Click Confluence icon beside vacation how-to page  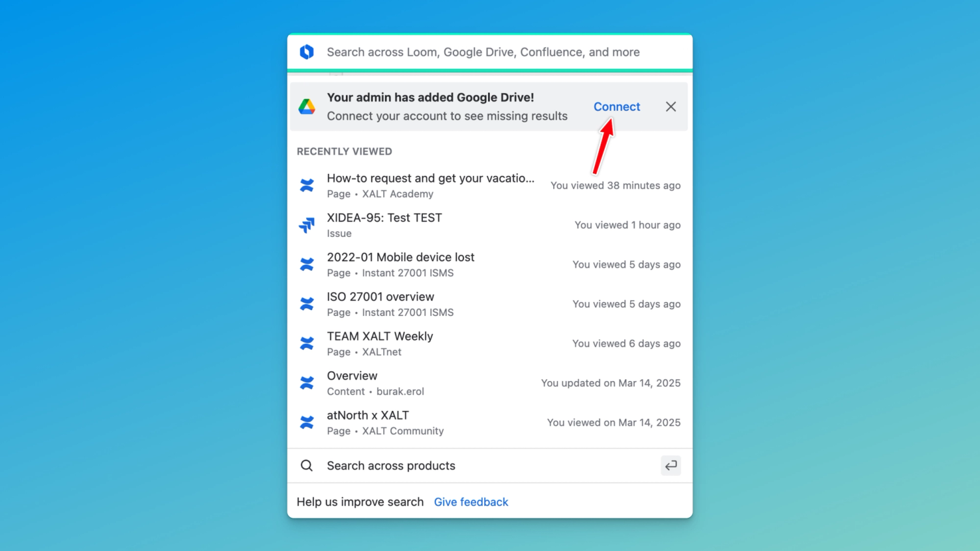click(307, 186)
